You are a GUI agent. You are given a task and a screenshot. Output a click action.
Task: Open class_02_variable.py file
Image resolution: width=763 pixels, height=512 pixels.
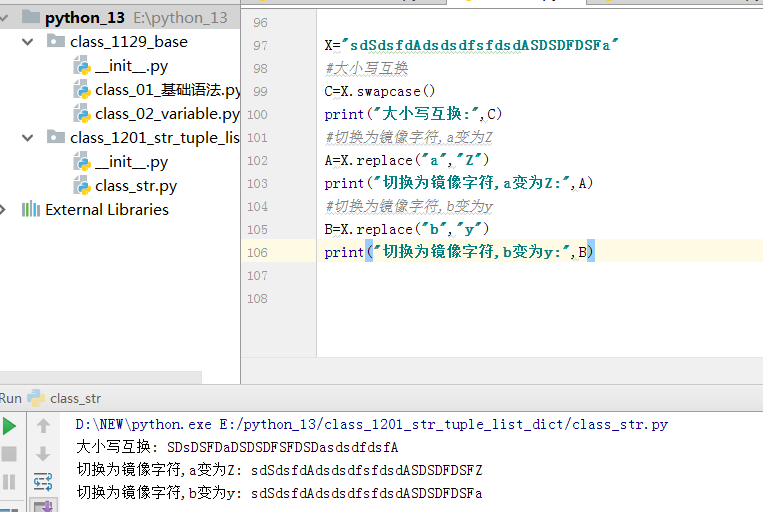[166, 114]
